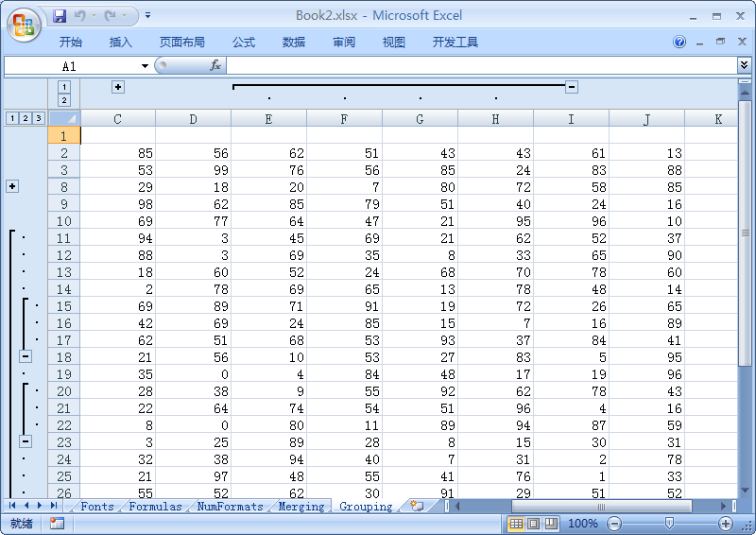The width and height of the screenshot is (756, 535).
Task: Click the insert function fx icon
Action: [x=215, y=65]
